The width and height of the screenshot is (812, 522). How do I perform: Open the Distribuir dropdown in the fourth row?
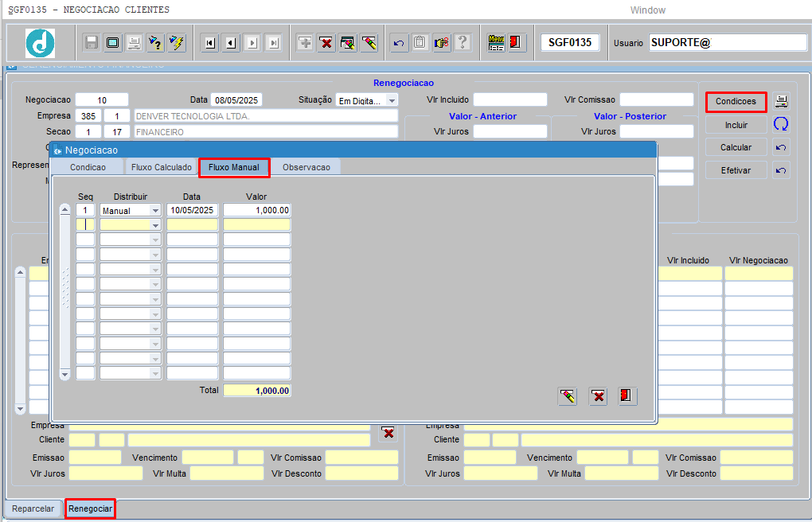tap(155, 255)
